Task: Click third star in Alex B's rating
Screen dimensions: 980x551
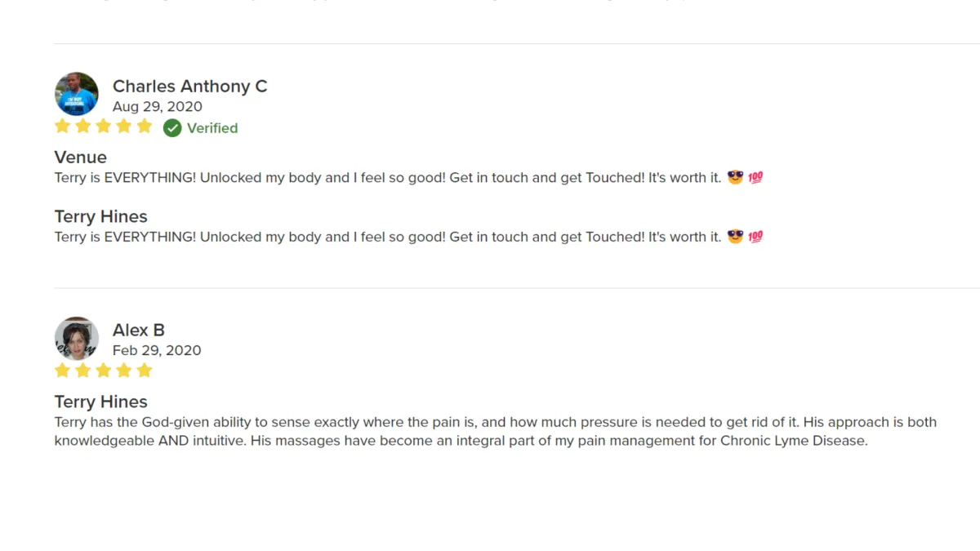Action: coord(104,371)
